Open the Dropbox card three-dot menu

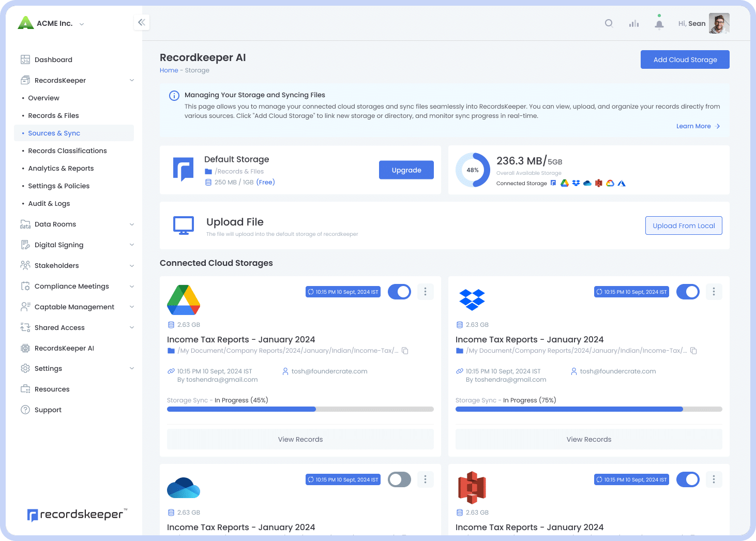click(714, 292)
